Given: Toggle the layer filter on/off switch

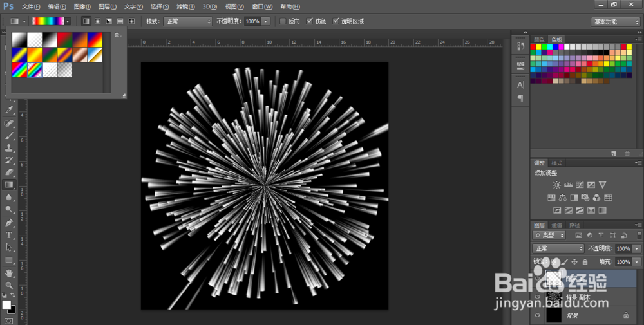Looking at the screenshot, I should point(639,235).
